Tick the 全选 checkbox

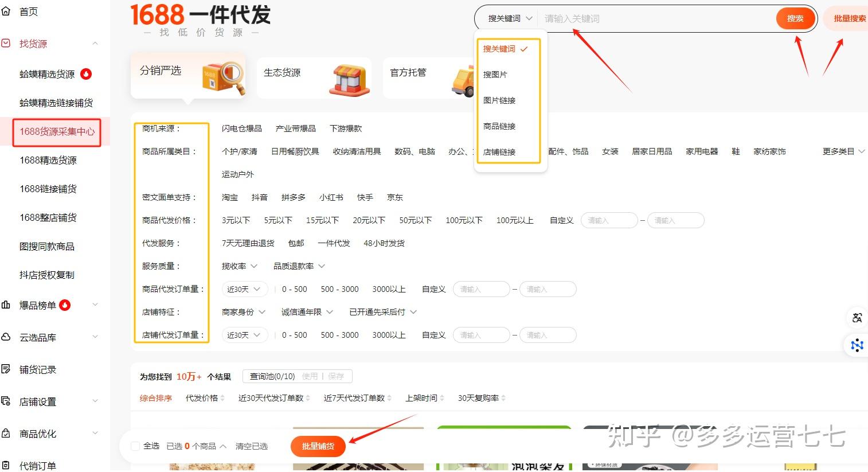[x=135, y=446]
